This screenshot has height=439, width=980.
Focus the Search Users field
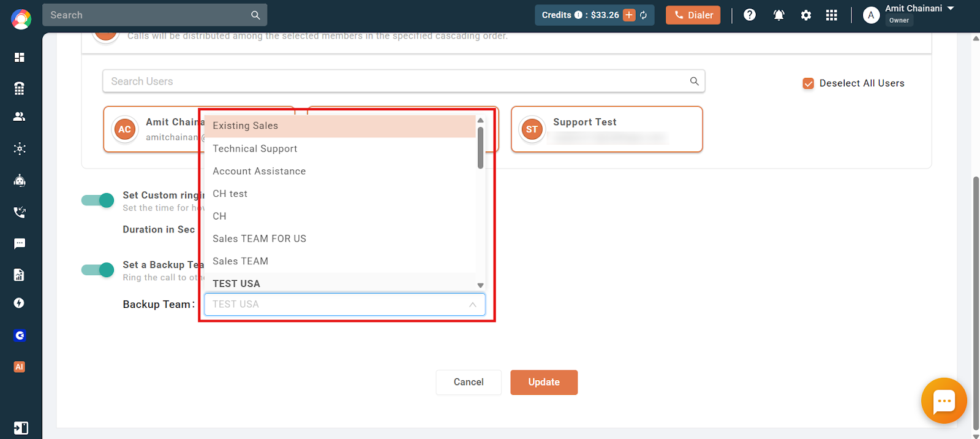point(404,81)
